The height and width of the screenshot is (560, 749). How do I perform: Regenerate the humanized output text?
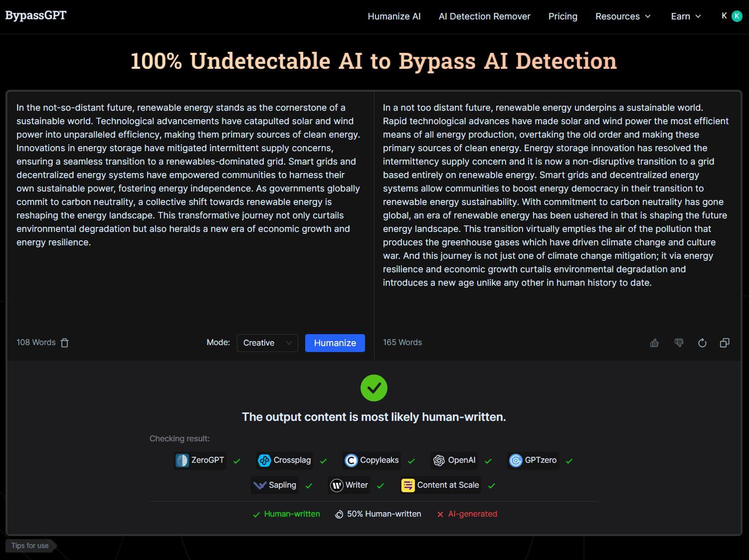[702, 343]
